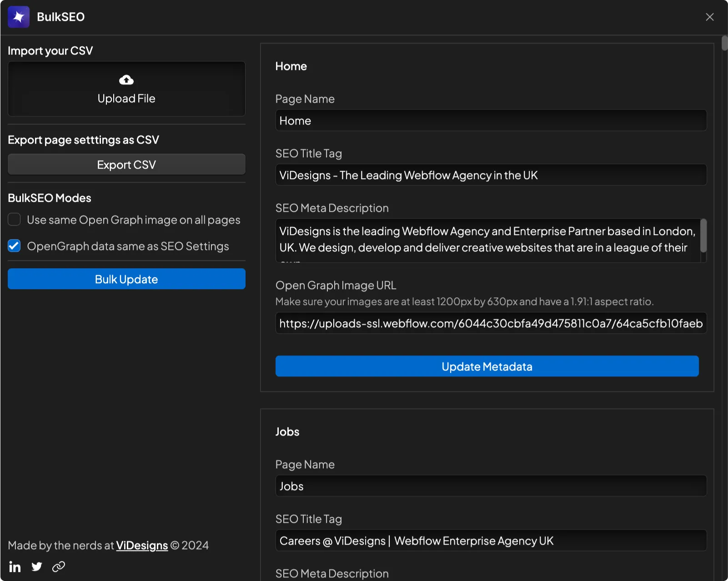Open the Twitter bird icon in the footer
This screenshot has height=581, width=728.
click(37, 566)
